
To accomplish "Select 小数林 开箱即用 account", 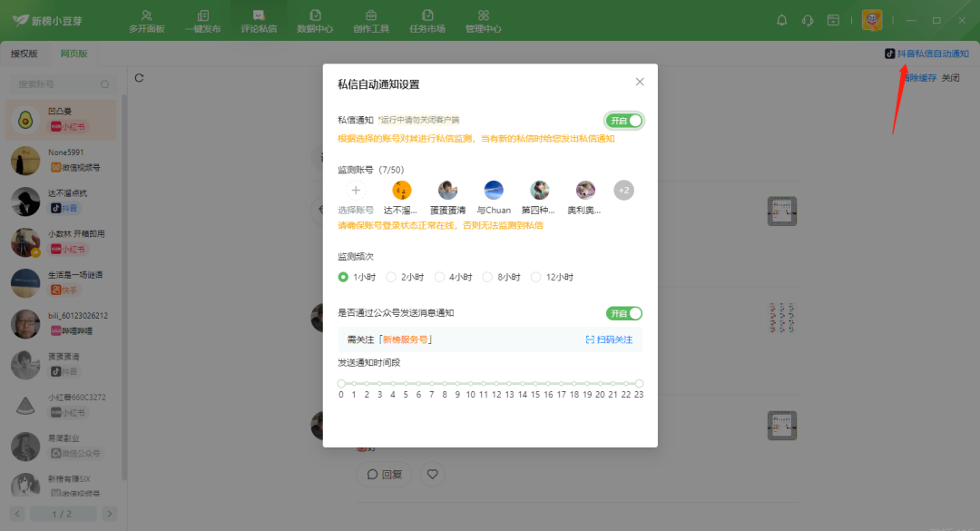I will click(62, 242).
